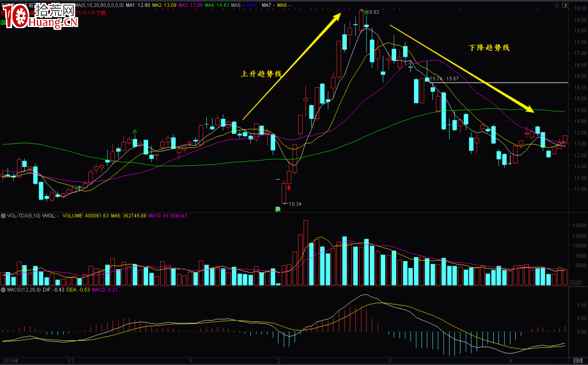The width and height of the screenshot is (588, 365).
Task: Click the MA1: 12.90 value
Action: pyautogui.click(x=138, y=5)
